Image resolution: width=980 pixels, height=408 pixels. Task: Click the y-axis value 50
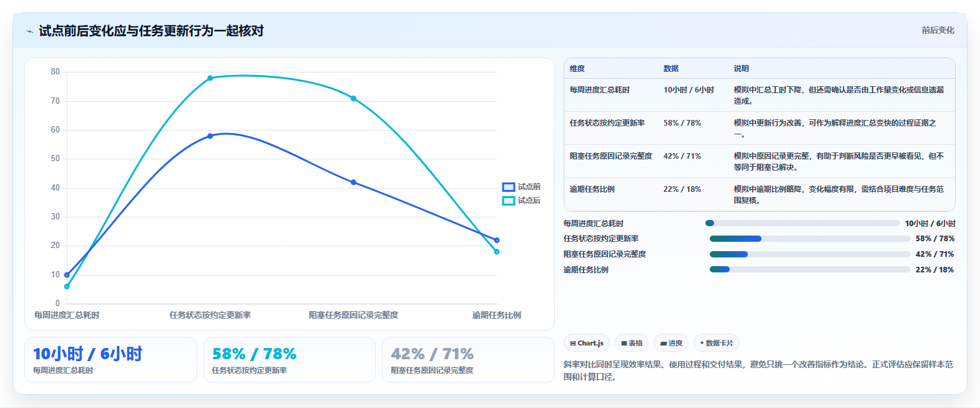click(56, 159)
